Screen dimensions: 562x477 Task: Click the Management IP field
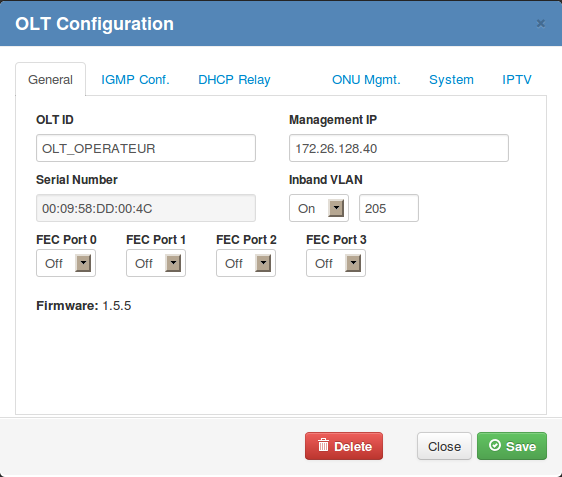coord(399,148)
